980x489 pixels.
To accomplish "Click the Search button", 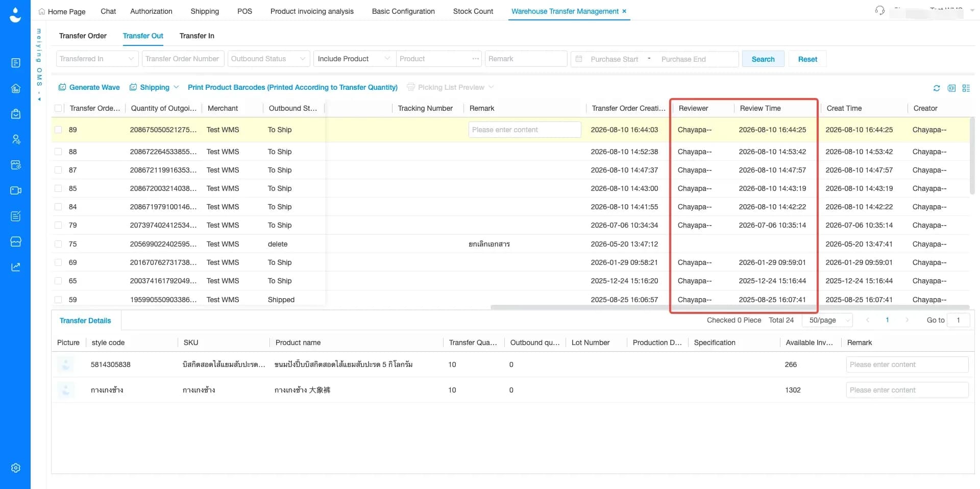I will 763,59.
